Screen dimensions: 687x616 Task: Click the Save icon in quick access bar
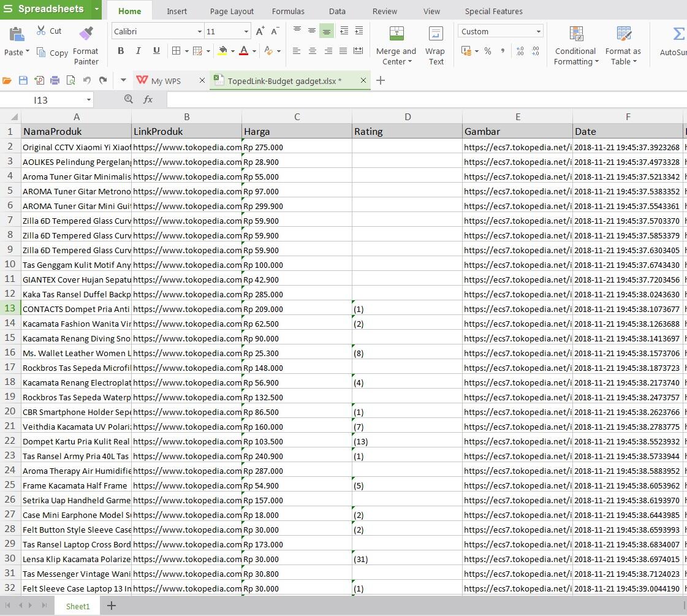[x=23, y=80]
